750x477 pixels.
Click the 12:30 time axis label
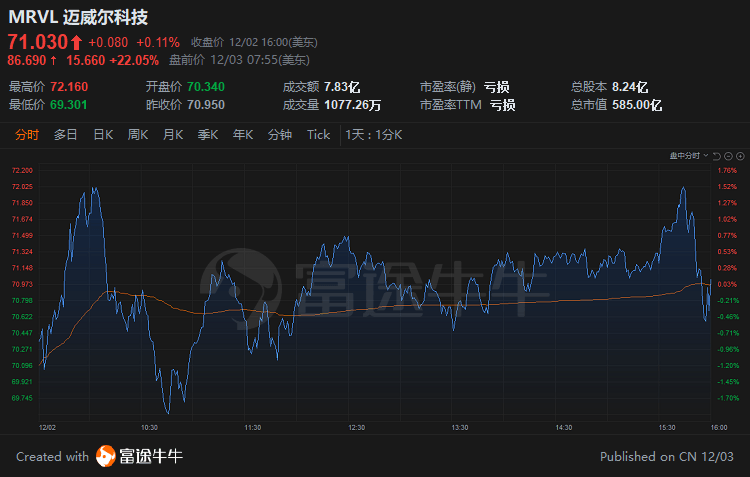[x=356, y=427]
